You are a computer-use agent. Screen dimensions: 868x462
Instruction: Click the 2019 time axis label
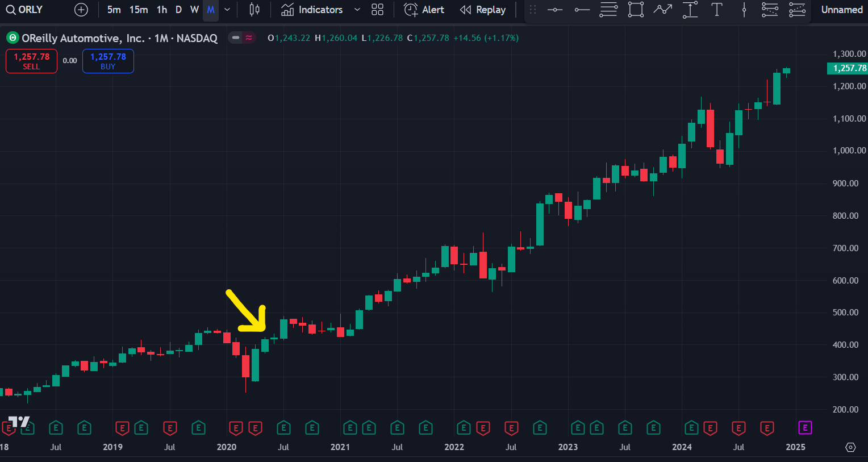click(x=112, y=447)
